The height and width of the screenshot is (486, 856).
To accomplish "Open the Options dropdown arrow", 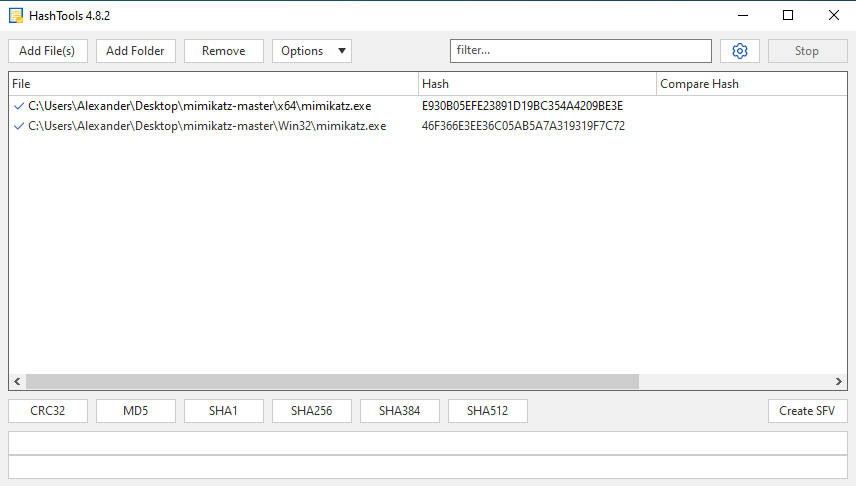I will point(342,51).
